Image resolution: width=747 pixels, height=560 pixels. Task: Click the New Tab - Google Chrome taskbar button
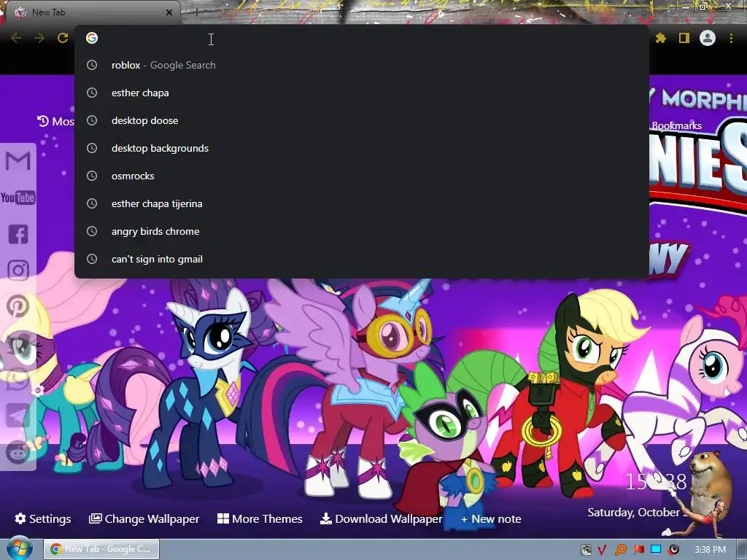click(x=101, y=549)
